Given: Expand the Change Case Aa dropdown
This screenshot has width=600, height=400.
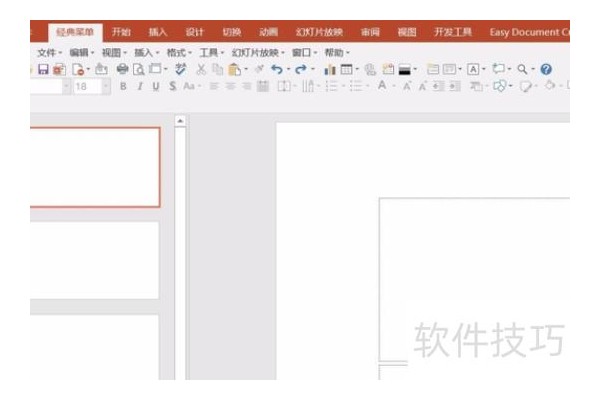Looking at the screenshot, I should (x=199, y=87).
